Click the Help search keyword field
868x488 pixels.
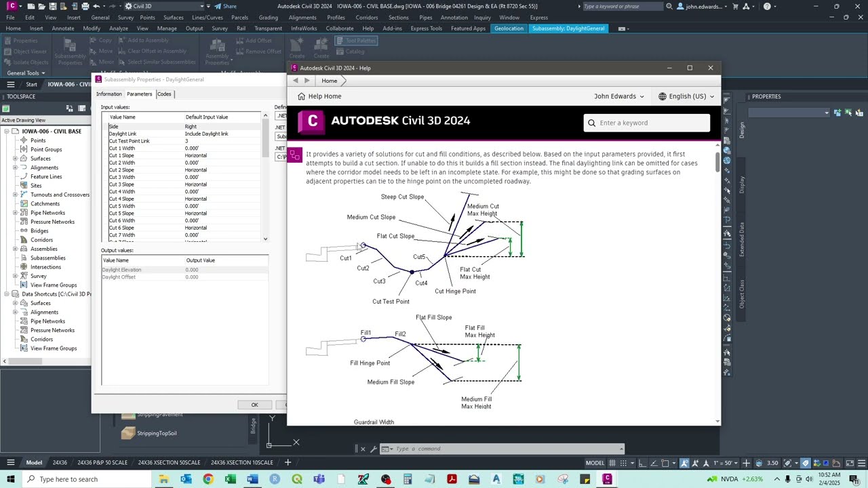tap(647, 123)
